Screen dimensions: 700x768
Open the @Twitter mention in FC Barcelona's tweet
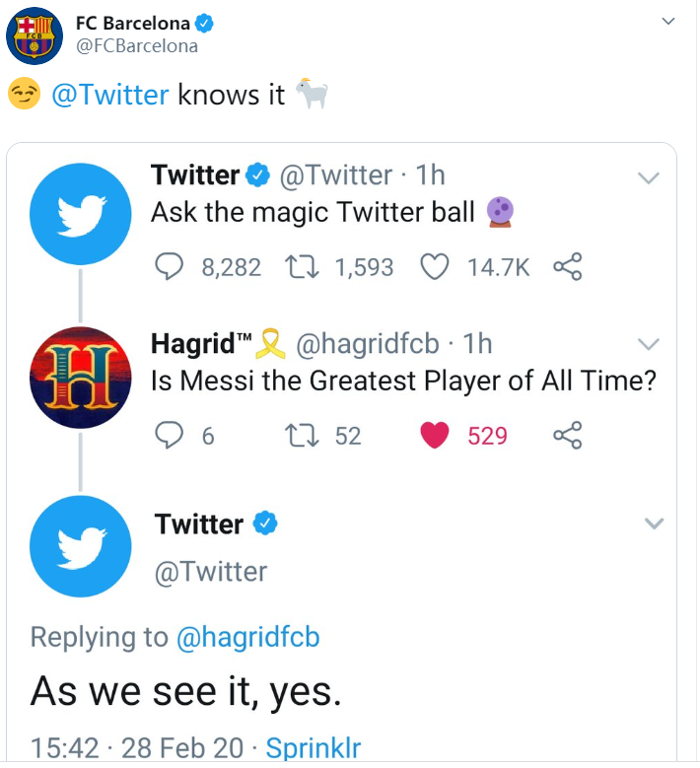pyautogui.click(x=110, y=95)
